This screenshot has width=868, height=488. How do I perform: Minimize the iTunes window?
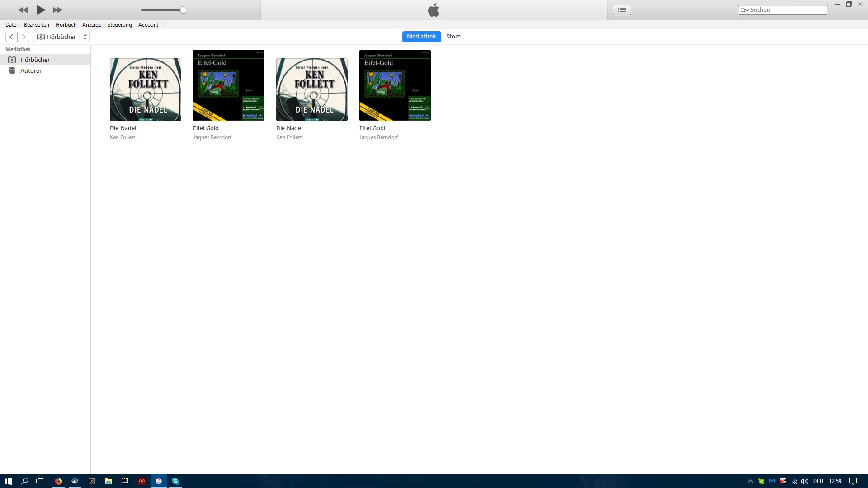[837, 4]
